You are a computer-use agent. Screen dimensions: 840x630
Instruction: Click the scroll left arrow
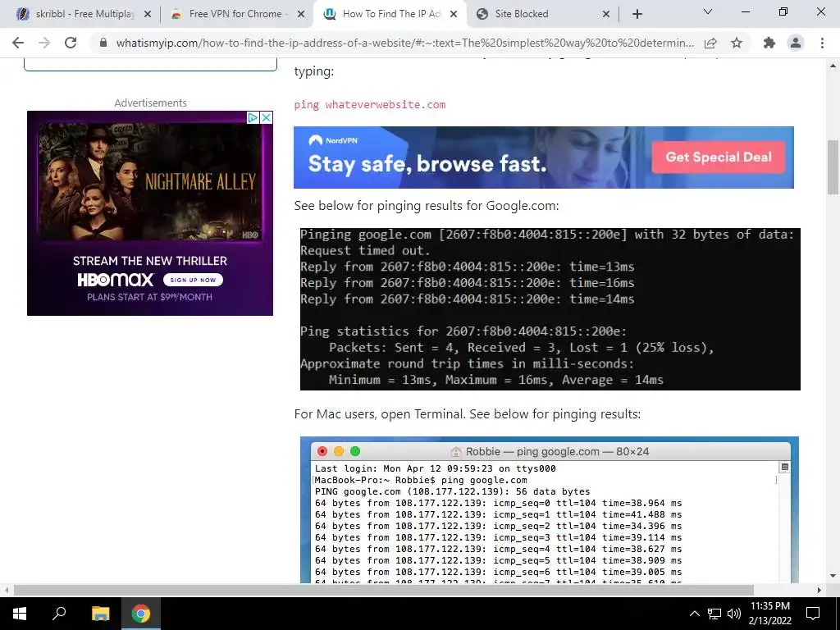(7, 590)
